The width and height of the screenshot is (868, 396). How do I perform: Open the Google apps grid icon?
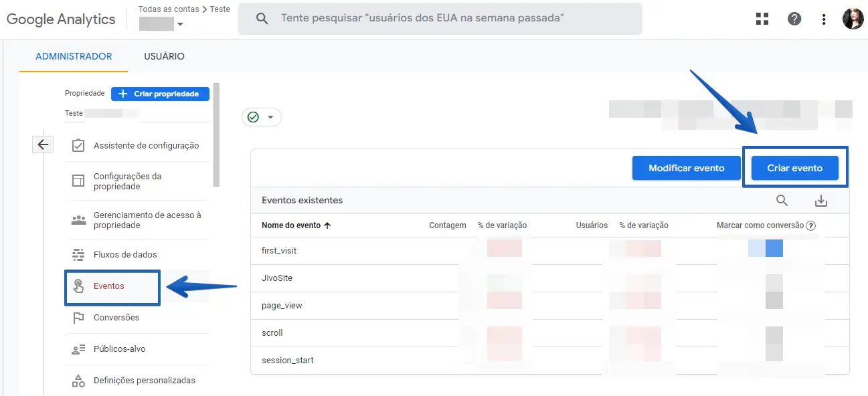(762, 19)
